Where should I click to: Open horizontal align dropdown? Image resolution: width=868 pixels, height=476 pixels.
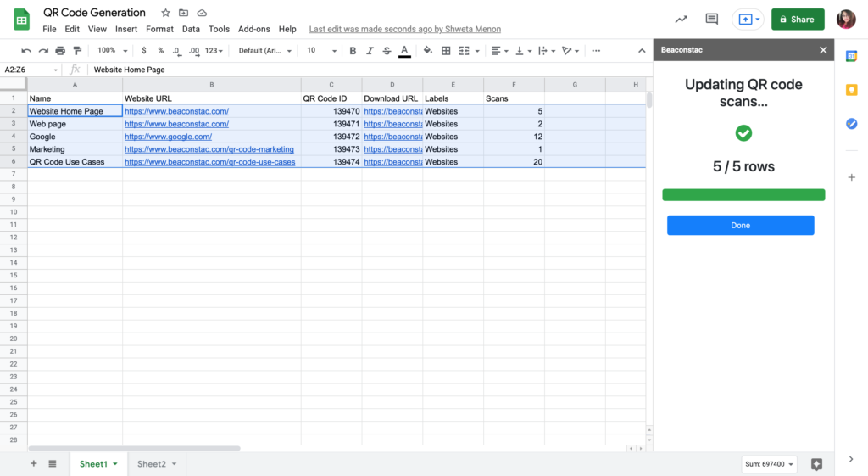click(x=499, y=50)
